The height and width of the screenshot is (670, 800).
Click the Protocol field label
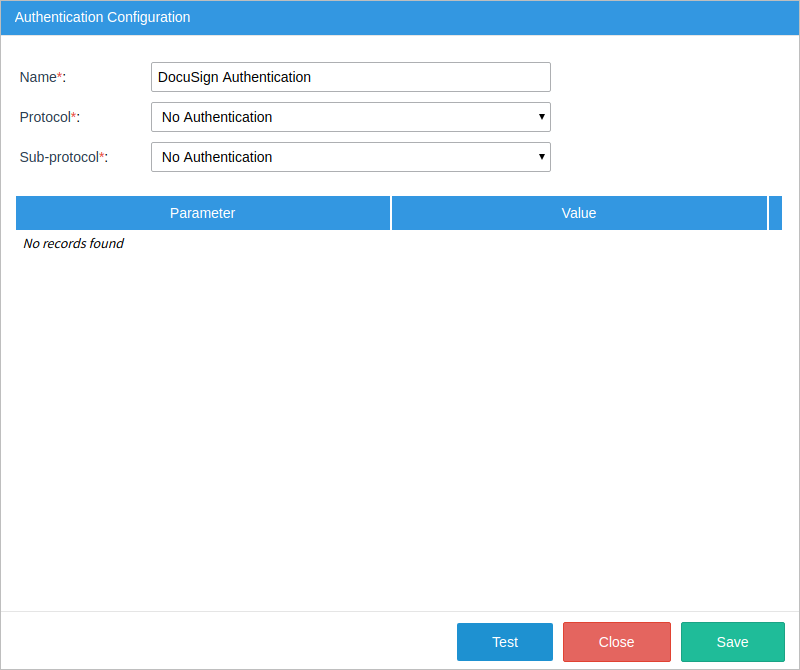(44, 117)
